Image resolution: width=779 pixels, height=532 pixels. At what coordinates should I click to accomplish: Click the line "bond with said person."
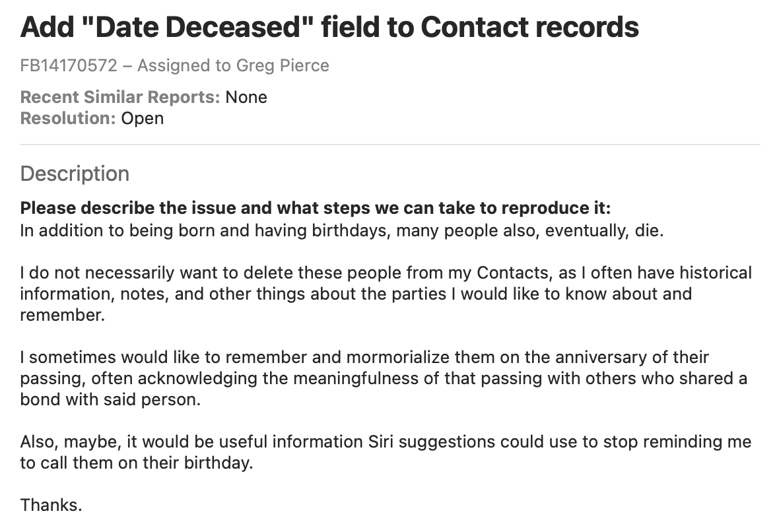click(x=110, y=400)
